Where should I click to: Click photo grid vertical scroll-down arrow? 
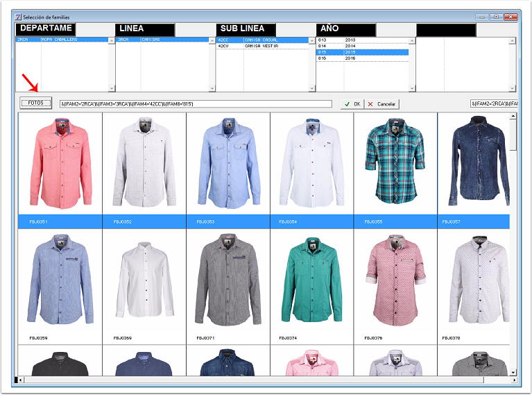point(513,373)
